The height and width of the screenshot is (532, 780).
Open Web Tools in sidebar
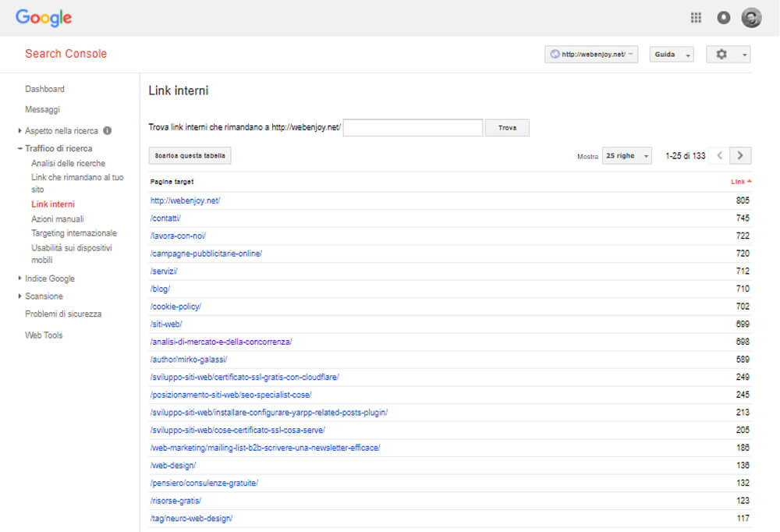click(44, 335)
